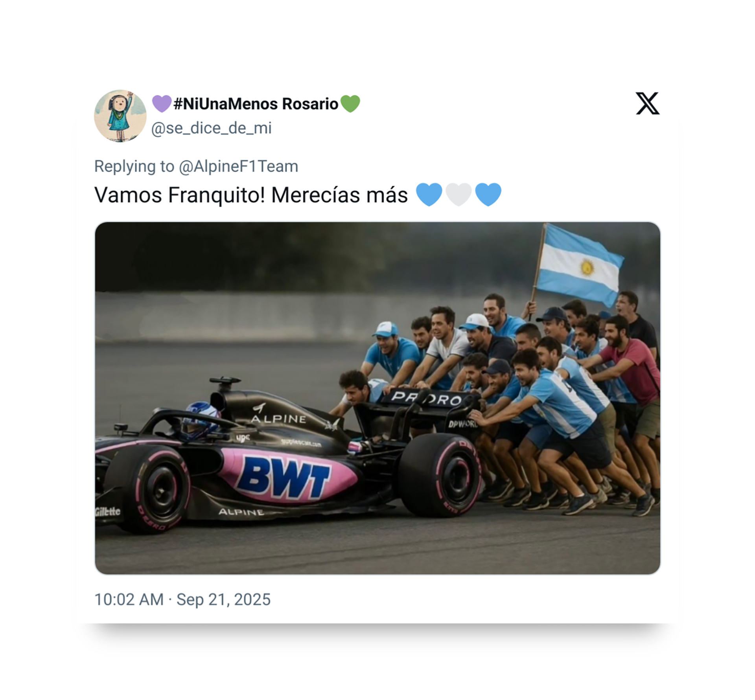Click the last blue heart emoji in the tweet

coord(488,195)
